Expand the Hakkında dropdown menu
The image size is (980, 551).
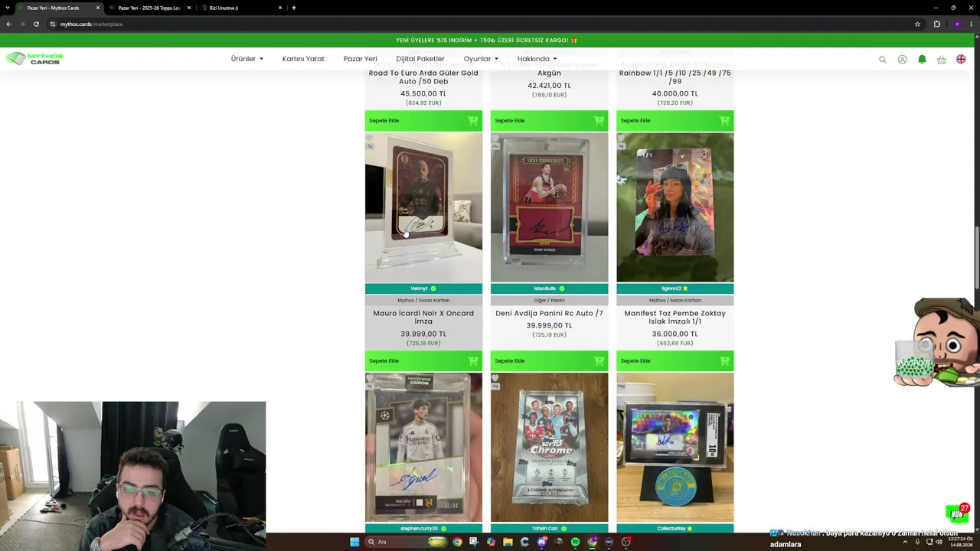pos(537,59)
